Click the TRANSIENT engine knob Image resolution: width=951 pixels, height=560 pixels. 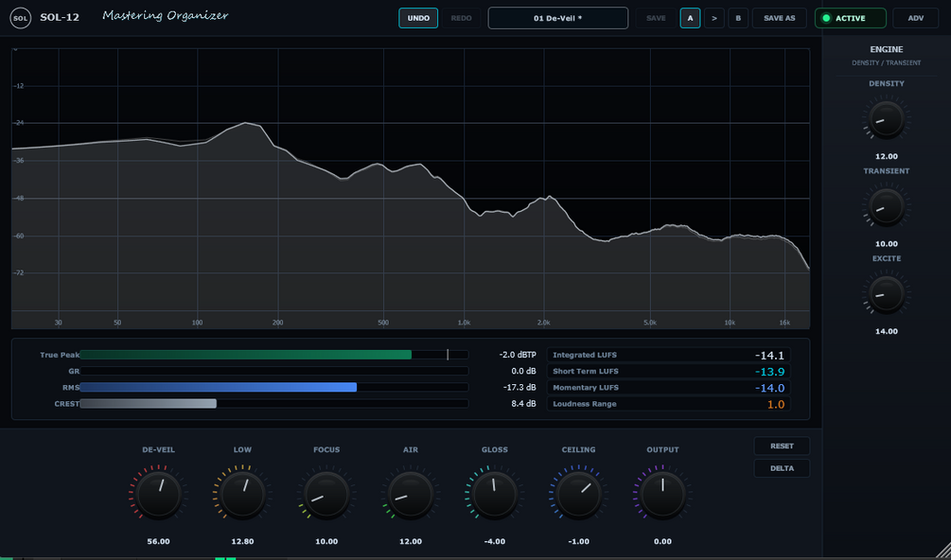[x=886, y=207]
